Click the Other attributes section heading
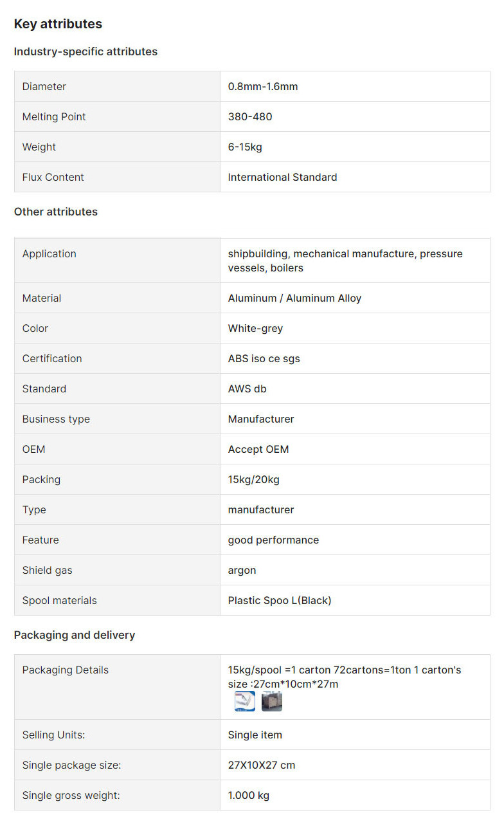The height and width of the screenshot is (824, 504). (x=56, y=212)
